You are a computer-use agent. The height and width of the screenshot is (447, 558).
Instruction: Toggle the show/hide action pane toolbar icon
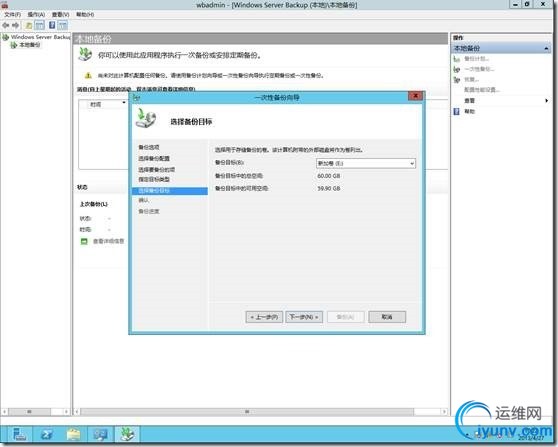(63, 25)
